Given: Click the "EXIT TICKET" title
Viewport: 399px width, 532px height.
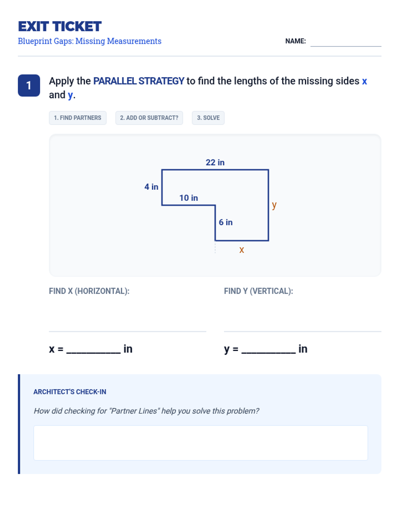Looking at the screenshot, I should [60, 27].
